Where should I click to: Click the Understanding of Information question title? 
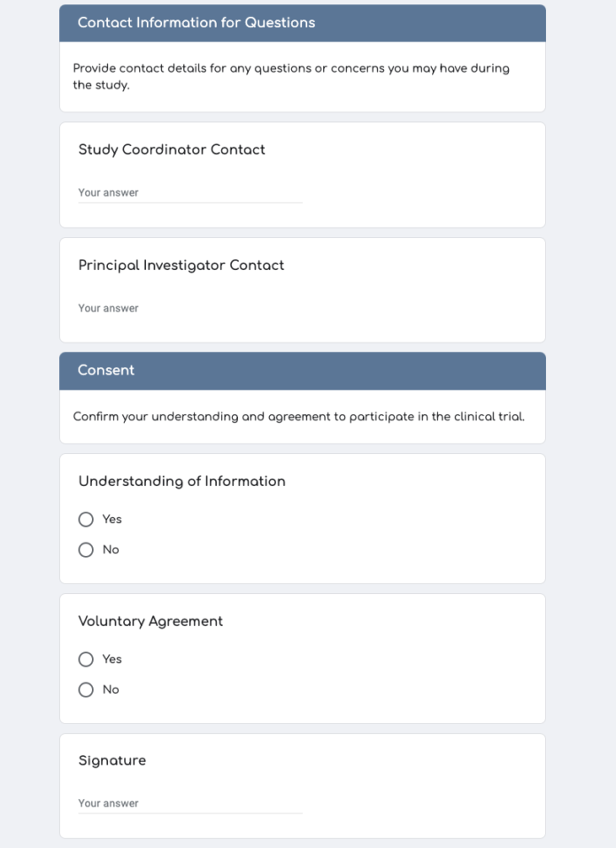point(181,482)
